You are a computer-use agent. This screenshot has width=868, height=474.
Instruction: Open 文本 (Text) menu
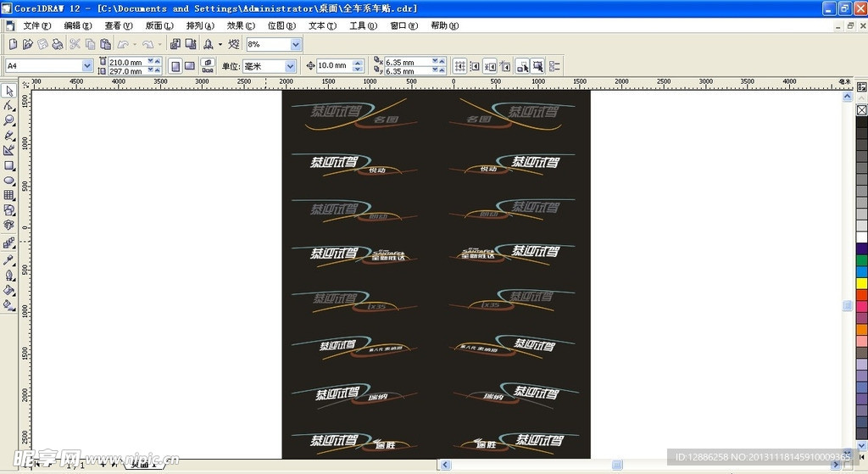click(x=322, y=25)
